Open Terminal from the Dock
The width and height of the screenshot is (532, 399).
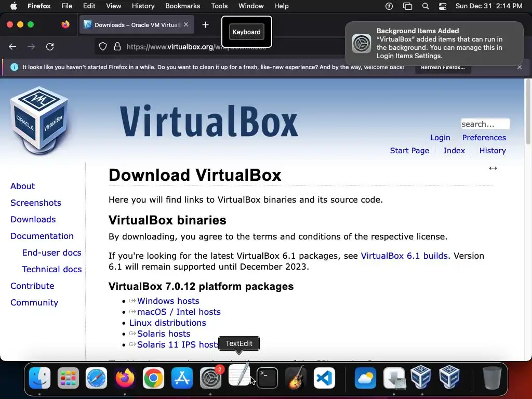tap(268, 378)
